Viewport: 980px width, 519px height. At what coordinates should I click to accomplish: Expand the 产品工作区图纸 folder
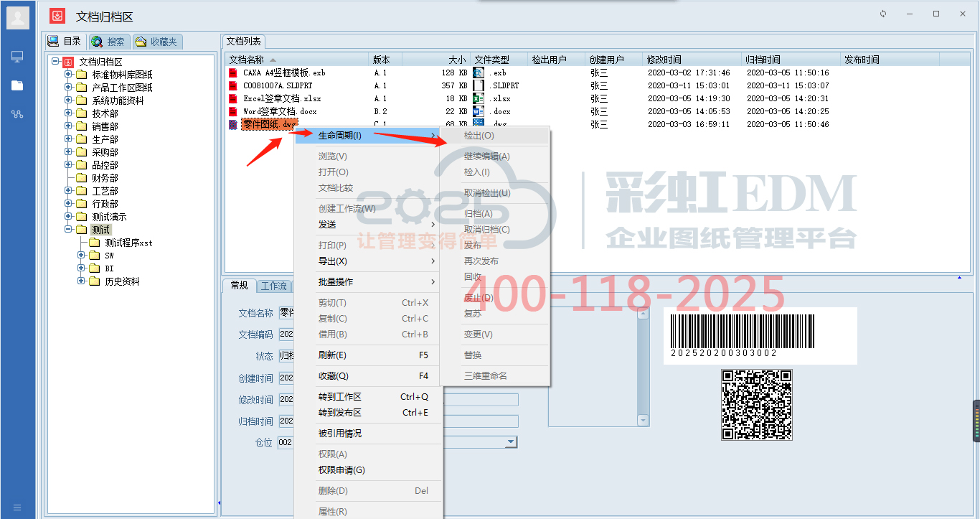pyautogui.click(x=68, y=88)
